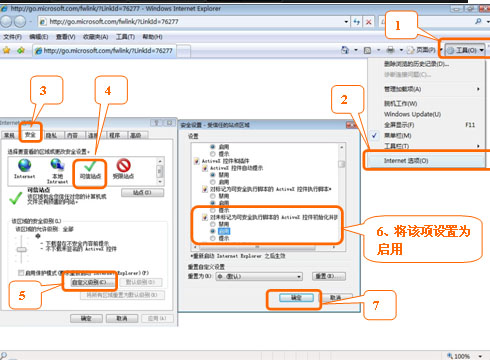Open the 重置为(R) default level combo box

tap(259, 276)
